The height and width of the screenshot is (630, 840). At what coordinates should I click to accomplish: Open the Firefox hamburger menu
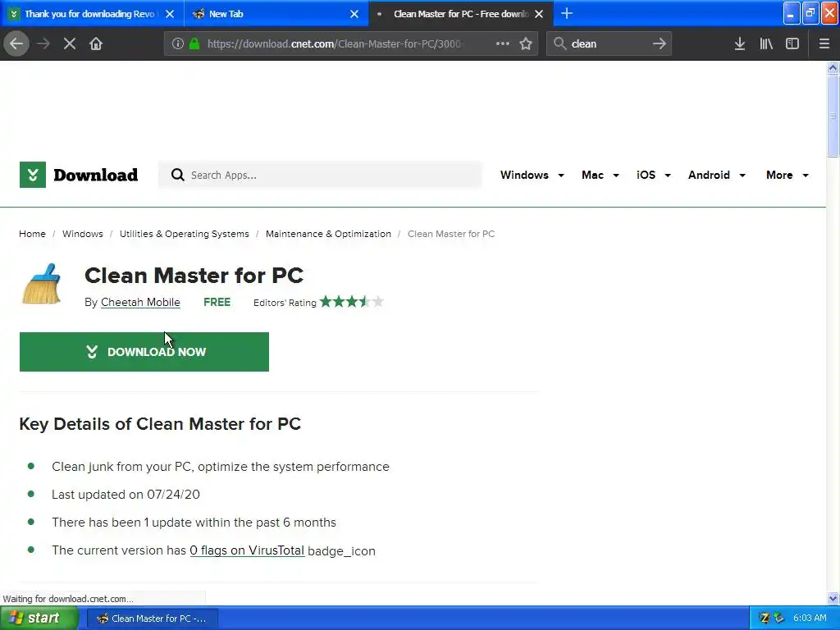[824, 43]
